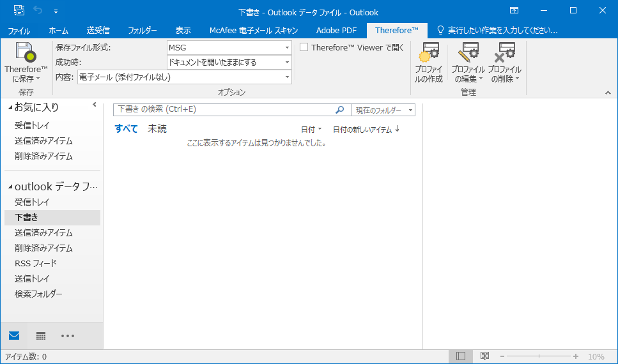Select the Therefore™ ribbon tab

pos(397,31)
